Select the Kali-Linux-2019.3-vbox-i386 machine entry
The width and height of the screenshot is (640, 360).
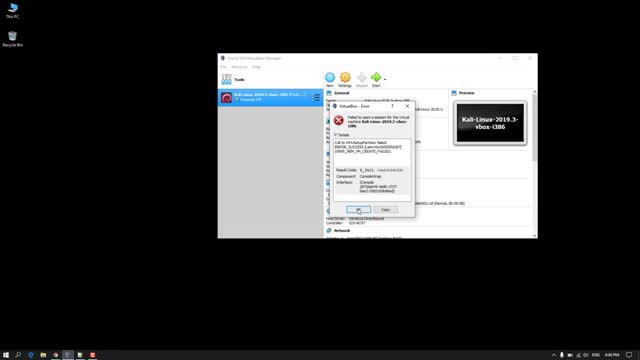pos(270,98)
